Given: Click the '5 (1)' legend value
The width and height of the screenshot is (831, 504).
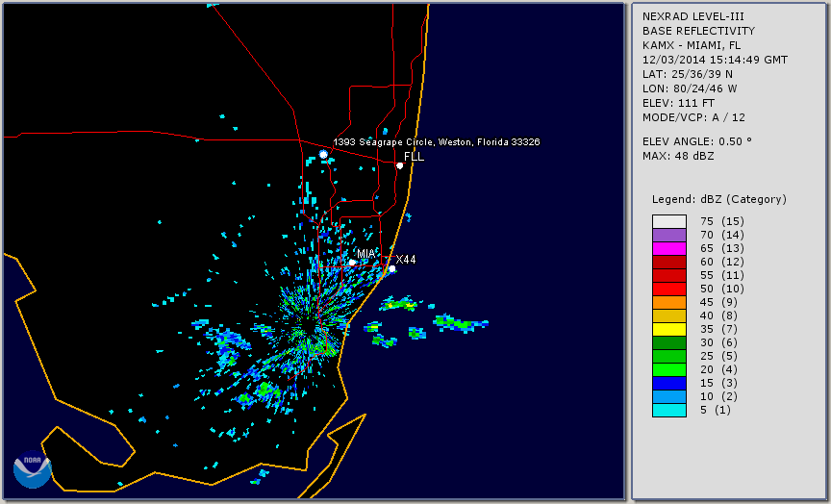Looking at the screenshot, I should pos(716,410).
